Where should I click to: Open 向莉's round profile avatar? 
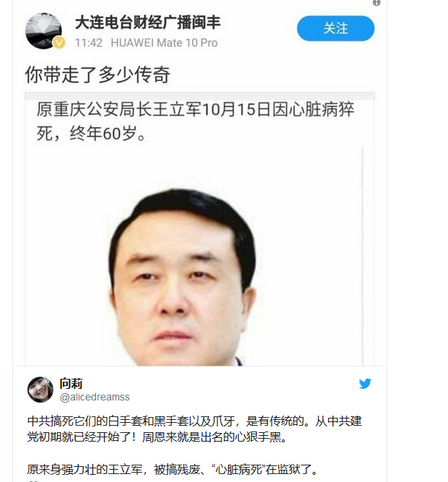[x=40, y=390]
